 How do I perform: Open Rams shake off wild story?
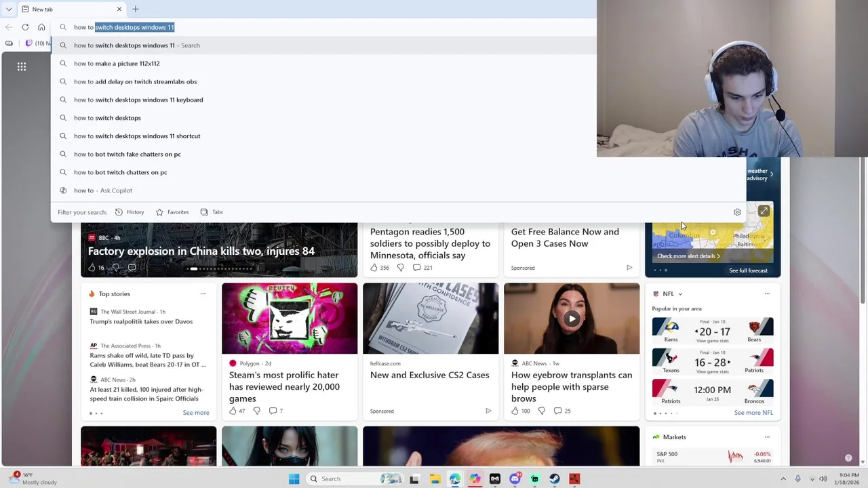[x=148, y=360]
